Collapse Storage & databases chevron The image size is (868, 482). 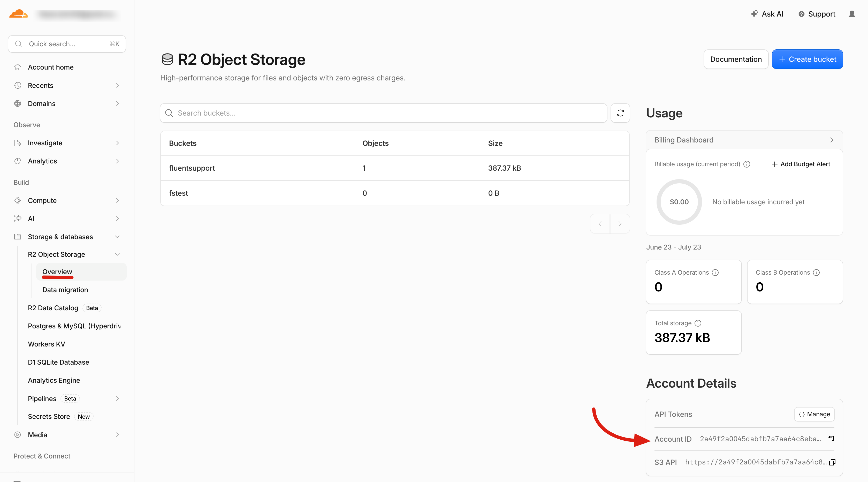(x=117, y=237)
